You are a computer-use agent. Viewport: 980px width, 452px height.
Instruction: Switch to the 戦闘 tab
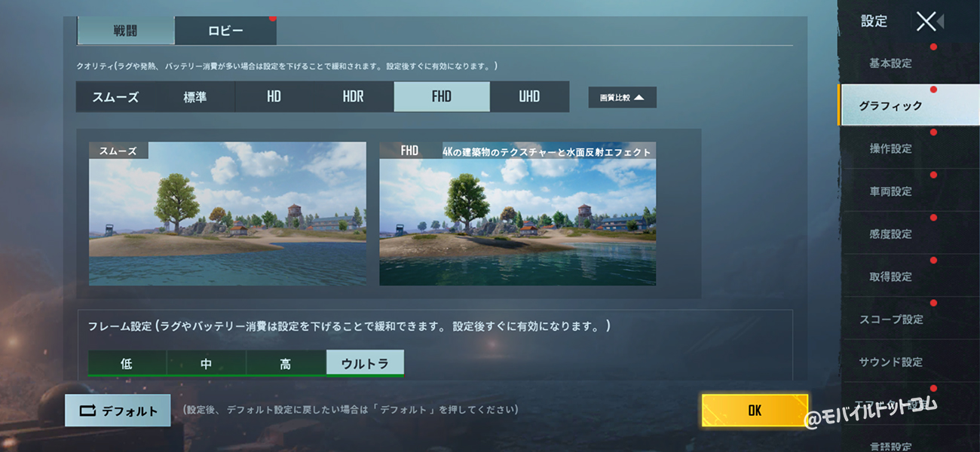point(126,32)
